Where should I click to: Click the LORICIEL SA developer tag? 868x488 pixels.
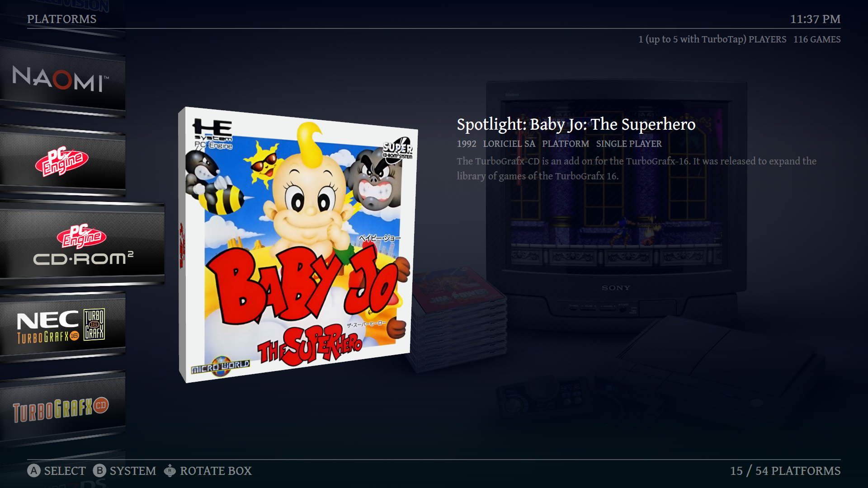[509, 144]
